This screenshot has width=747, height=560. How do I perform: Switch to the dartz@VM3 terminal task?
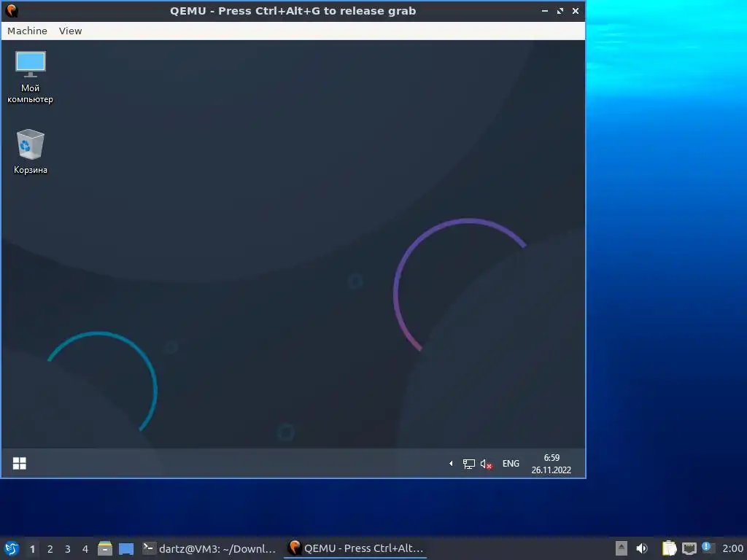click(209, 548)
